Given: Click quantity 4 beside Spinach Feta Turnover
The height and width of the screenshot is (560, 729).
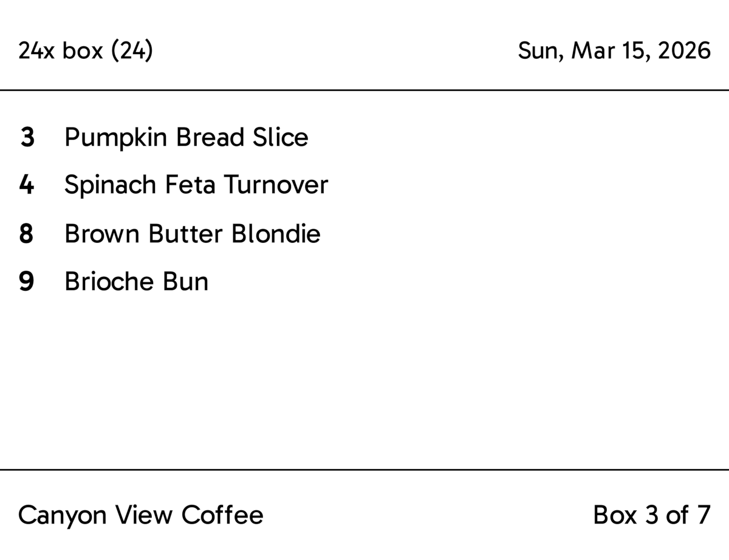Looking at the screenshot, I should click(27, 185).
